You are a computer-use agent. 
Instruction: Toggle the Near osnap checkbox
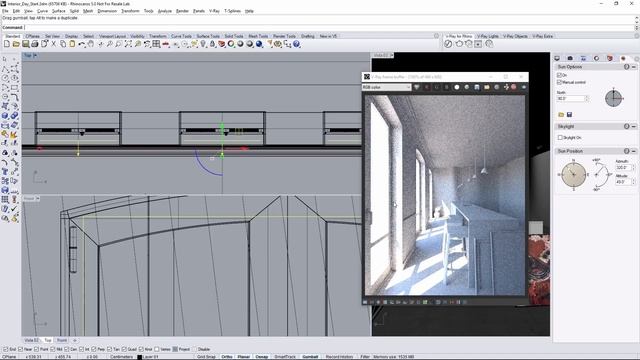20,349
